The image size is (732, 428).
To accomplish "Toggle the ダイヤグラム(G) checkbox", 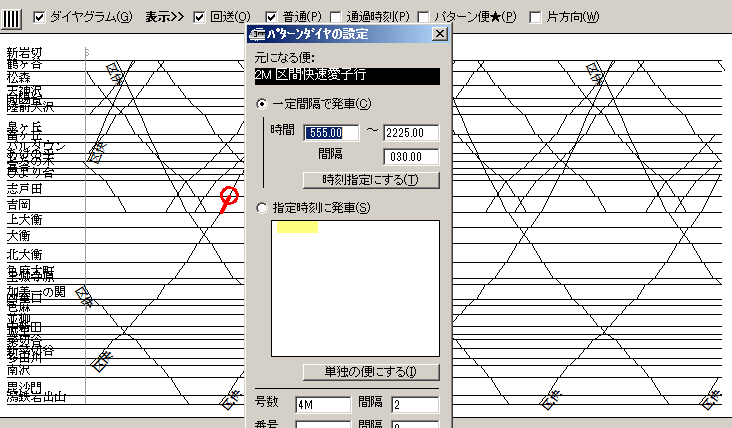I will (40, 17).
